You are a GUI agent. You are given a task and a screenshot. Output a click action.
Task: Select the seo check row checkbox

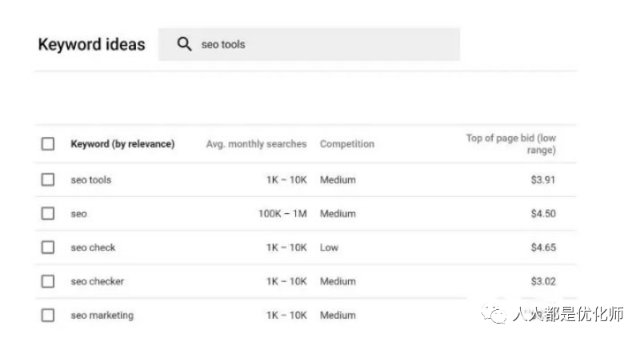48,247
